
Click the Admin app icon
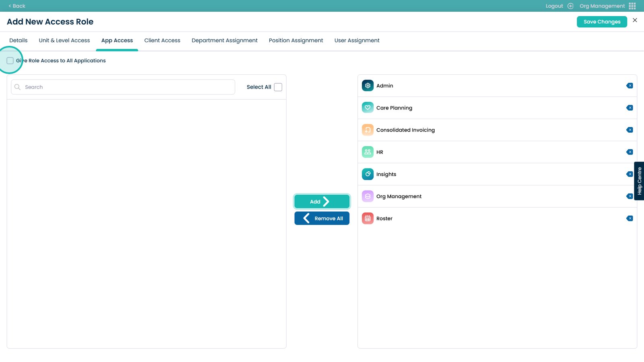(367, 86)
